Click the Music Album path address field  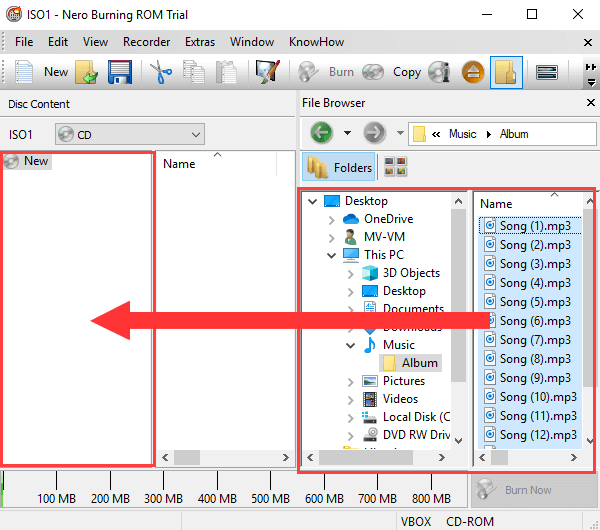pyautogui.click(x=502, y=134)
